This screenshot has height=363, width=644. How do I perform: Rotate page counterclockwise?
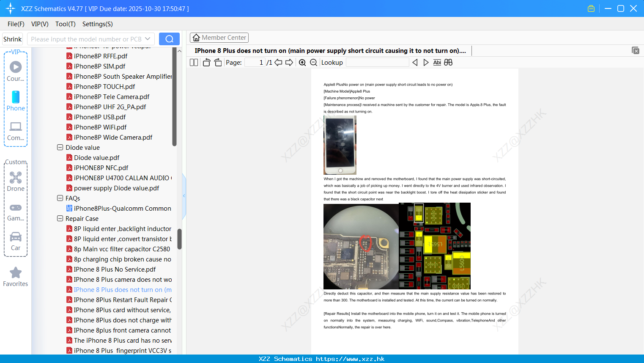click(207, 63)
